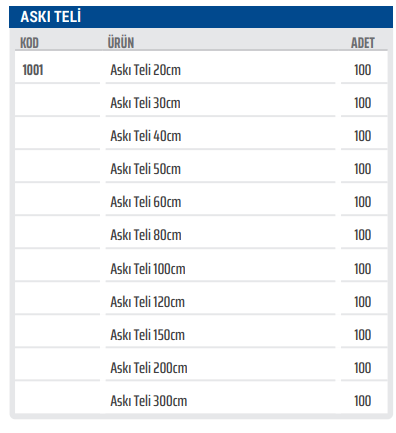Click the ASKI TELİ table header
Viewport: 396px width, 433px height.
click(201, 17)
